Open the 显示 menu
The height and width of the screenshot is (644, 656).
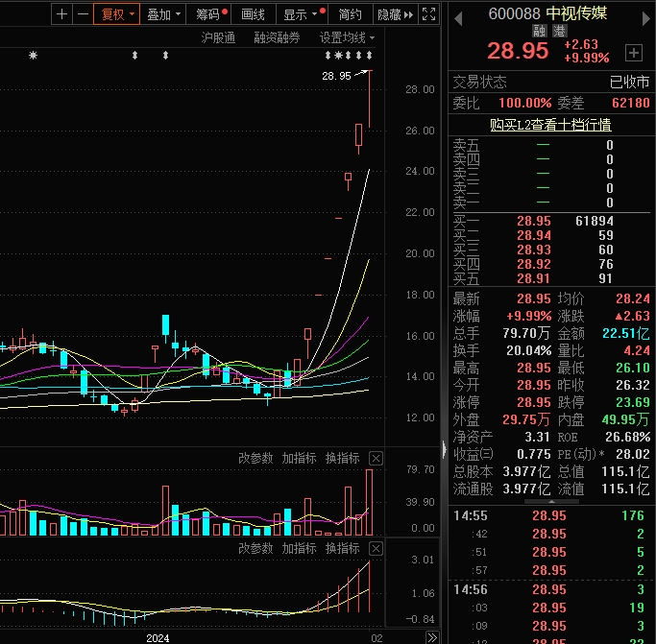301,14
